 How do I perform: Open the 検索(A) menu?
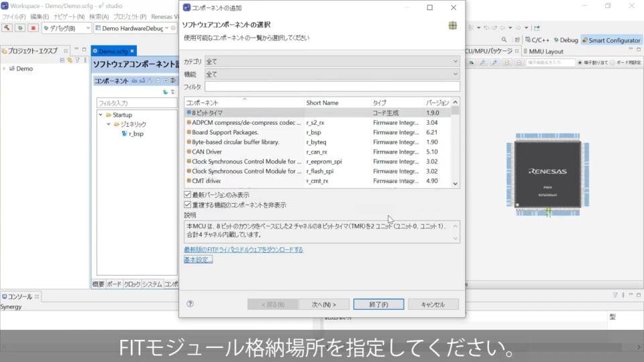99,17
